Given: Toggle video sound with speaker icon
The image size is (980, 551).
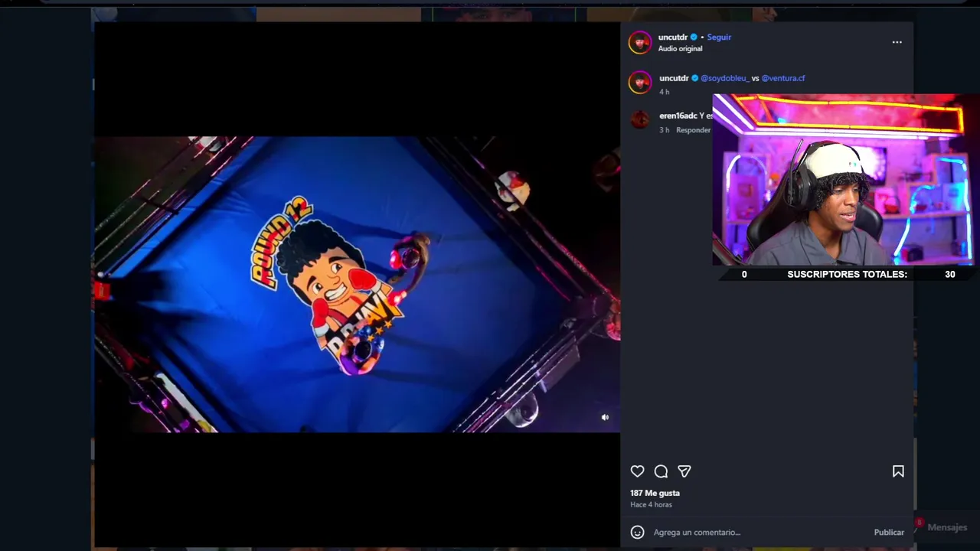Looking at the screenshot, I should 605,417.
